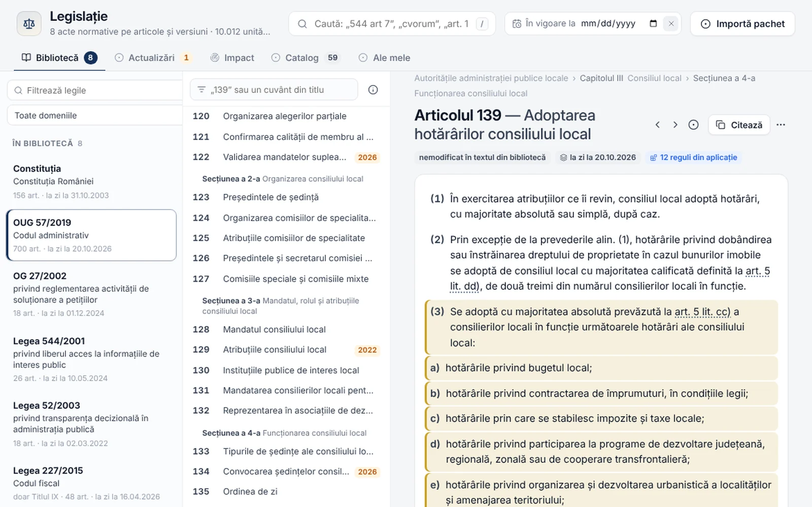Open article 127 Comisiile speciale
Screen dimensions: 812x507
[x=286, y=279]
